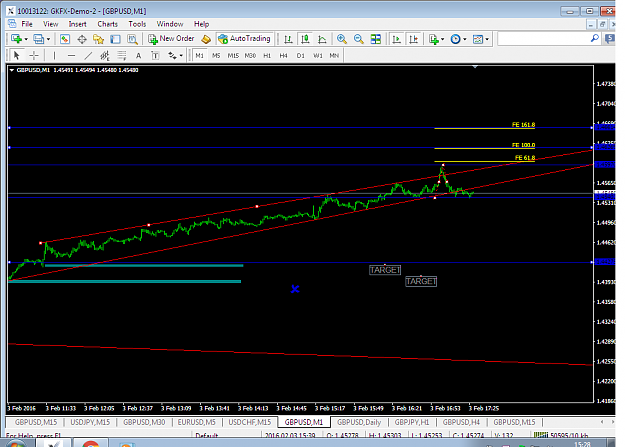
Task: Switch timeframe to MN
Action: point(334,56)
